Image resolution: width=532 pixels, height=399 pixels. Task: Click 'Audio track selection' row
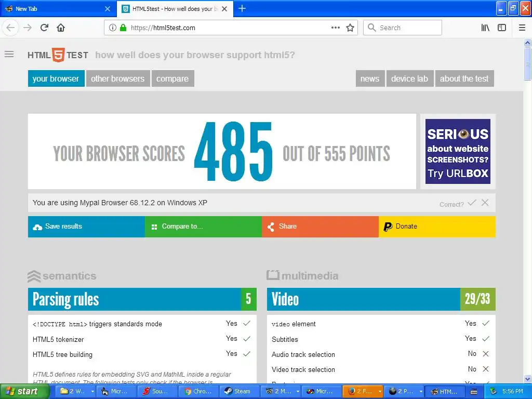point(381,354)
